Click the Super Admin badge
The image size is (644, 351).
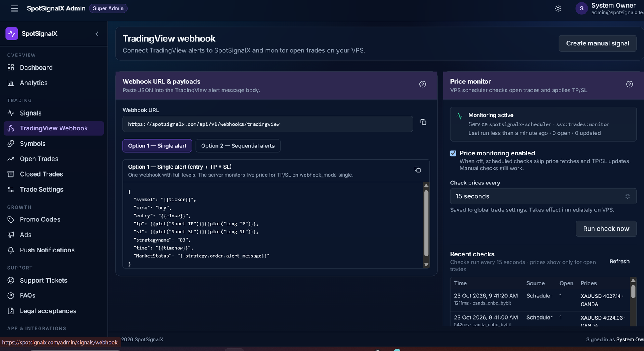click(x=108, y=8)
